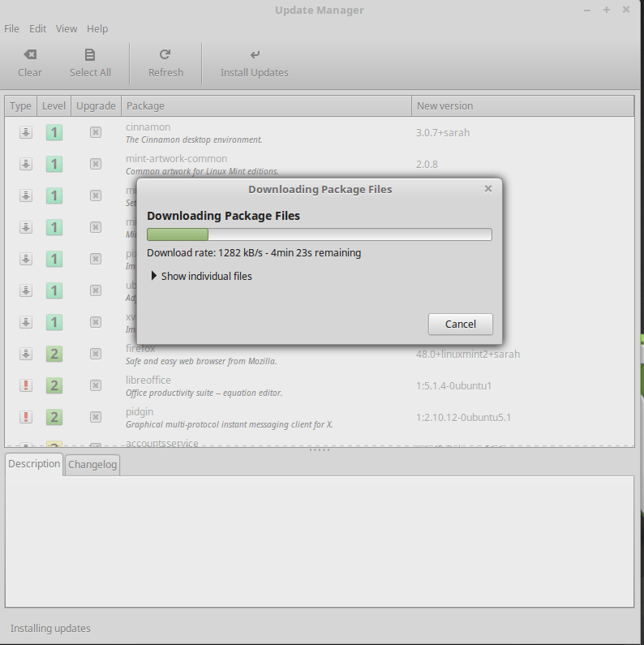Sort by the Package column header

266,105
